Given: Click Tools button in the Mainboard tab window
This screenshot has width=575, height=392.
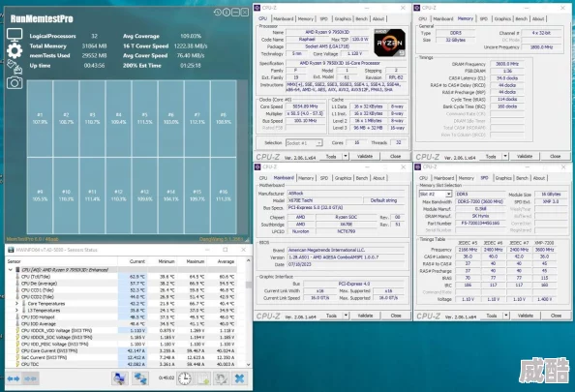Looking at the screenshot, I should coord(331,316).
